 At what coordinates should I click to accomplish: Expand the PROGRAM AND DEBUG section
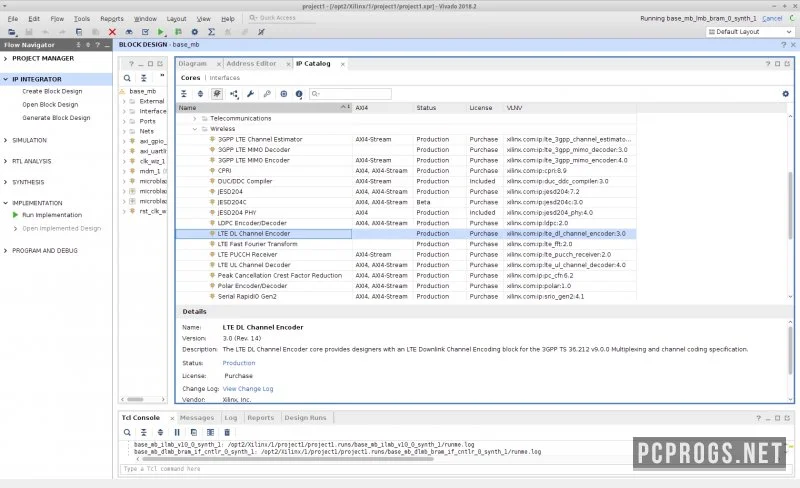click(x=6, y=251)
